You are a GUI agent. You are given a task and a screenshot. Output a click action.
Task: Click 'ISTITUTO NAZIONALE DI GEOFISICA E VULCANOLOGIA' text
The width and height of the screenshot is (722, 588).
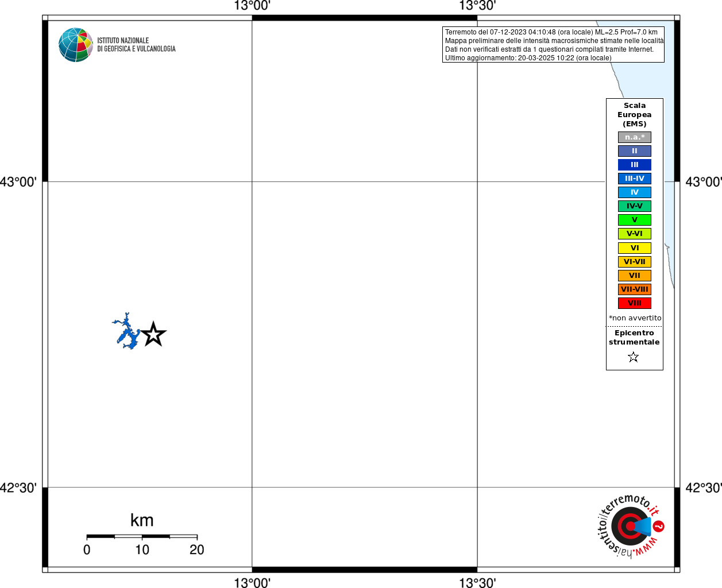(x=136, y=45)
